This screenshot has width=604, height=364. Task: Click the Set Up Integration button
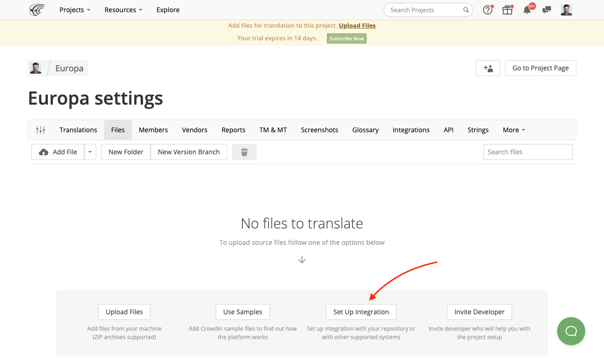tap(361, 312)
